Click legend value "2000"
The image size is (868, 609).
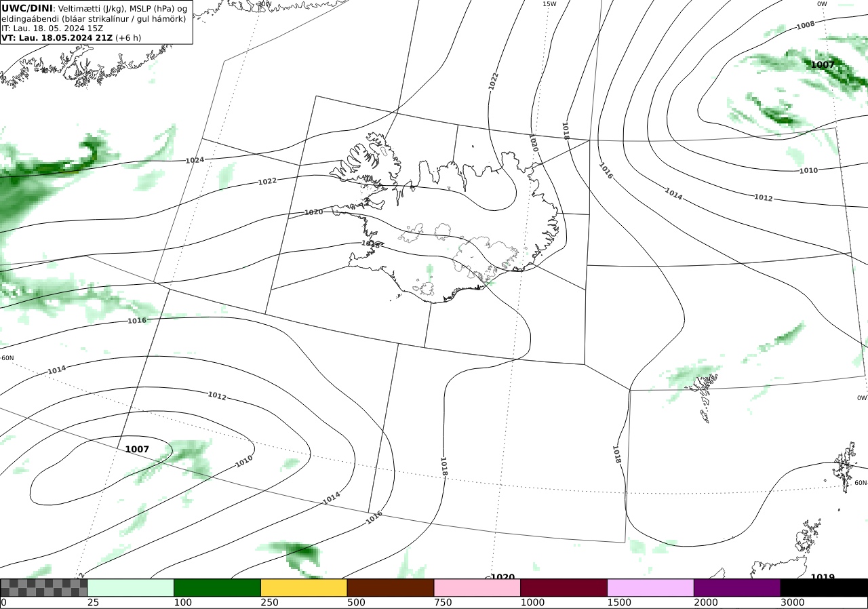tap(705, 602)
